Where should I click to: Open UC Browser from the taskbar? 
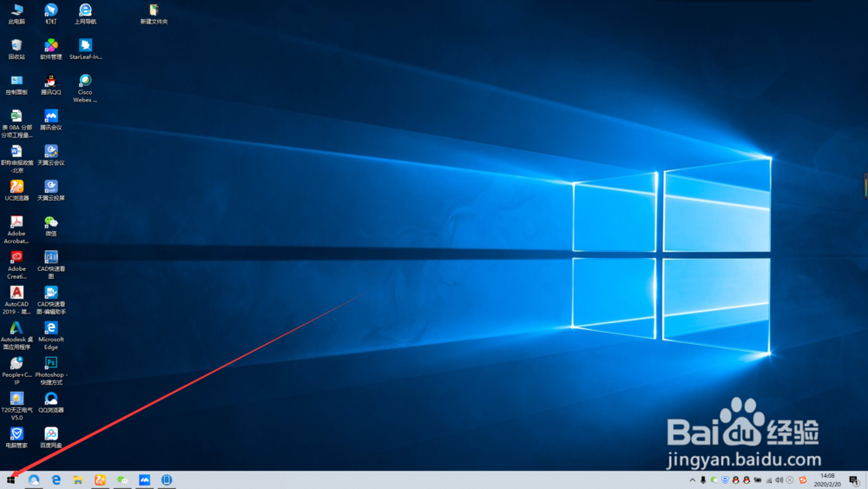100,480
